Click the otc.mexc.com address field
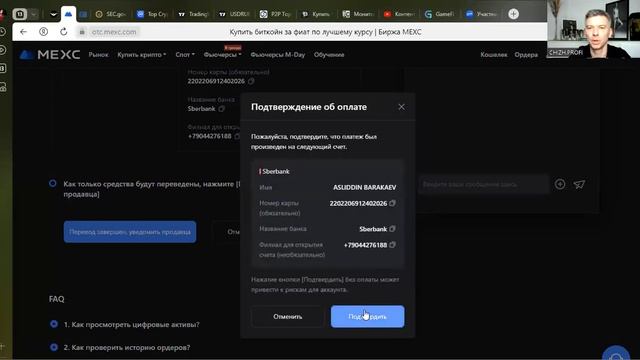The width and height of the screenshot is (640, 360). [x=113, y=32]
